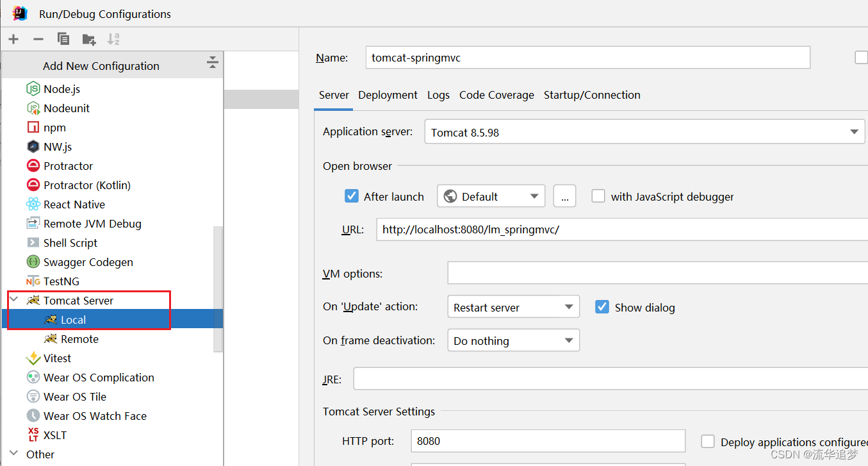Click the Protractor (Kotlin) icon
The image size is (868, 466).
pyautogui.click(x=33, y=185)
